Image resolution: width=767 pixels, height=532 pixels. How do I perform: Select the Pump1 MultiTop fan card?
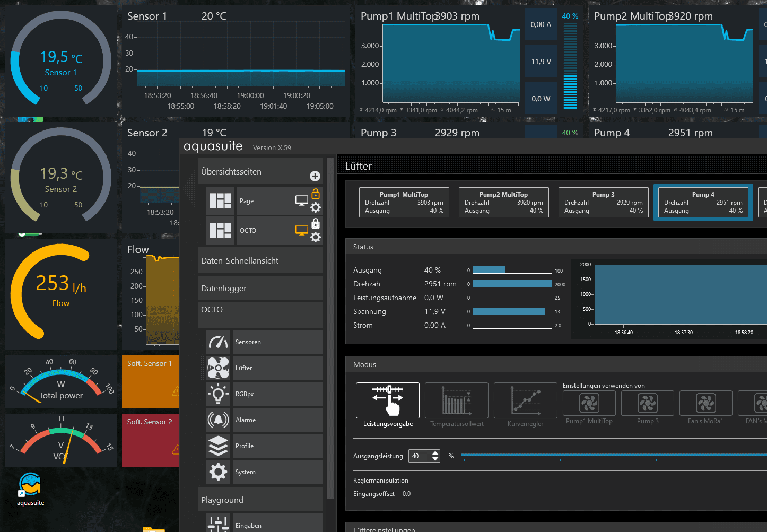coord(404,202)
